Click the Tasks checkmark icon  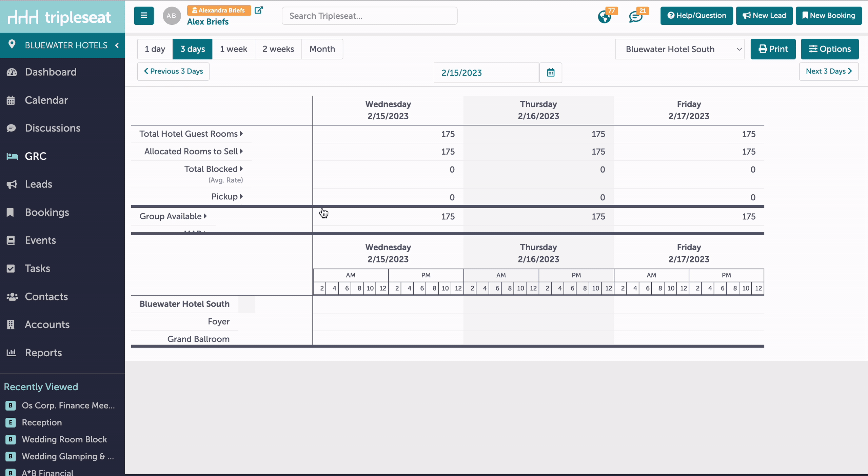point(11,269)
